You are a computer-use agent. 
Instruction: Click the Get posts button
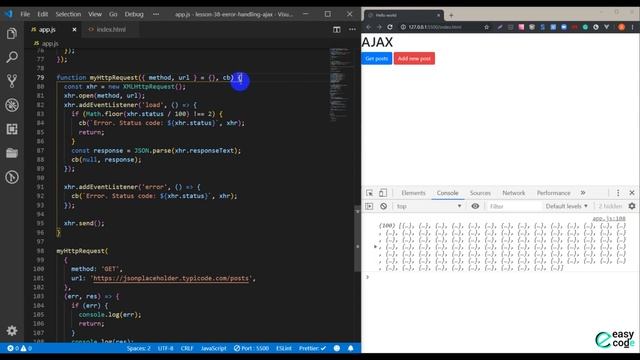click(x=376, y=58)
